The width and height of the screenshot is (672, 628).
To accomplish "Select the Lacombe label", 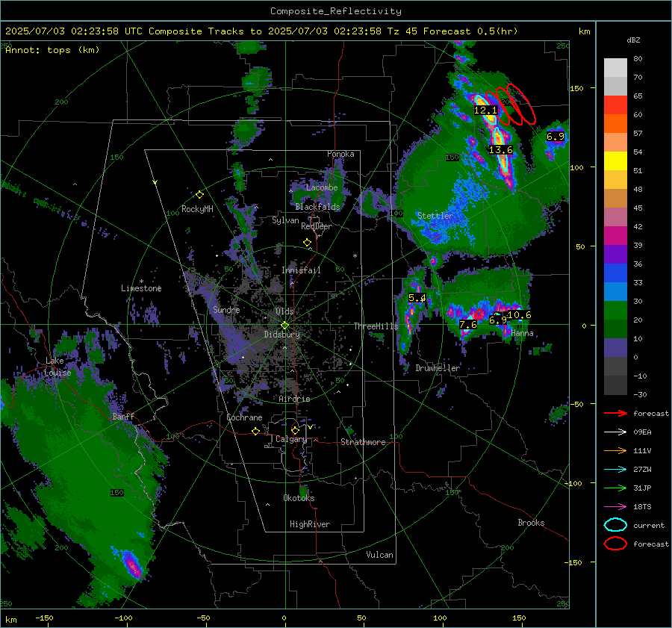I will [322, 187].
